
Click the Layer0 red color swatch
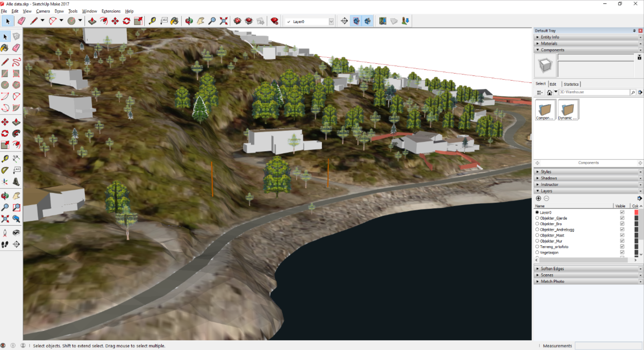[636, 212]
